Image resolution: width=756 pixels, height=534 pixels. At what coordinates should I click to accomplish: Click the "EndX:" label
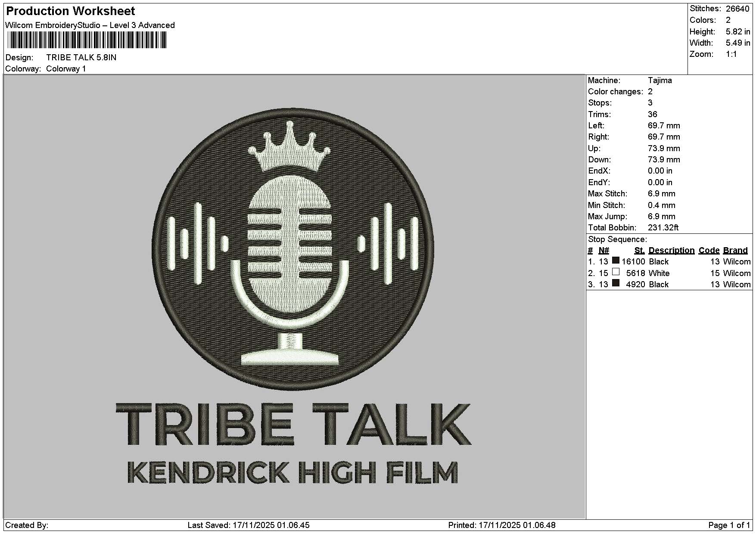coord(599,171)
